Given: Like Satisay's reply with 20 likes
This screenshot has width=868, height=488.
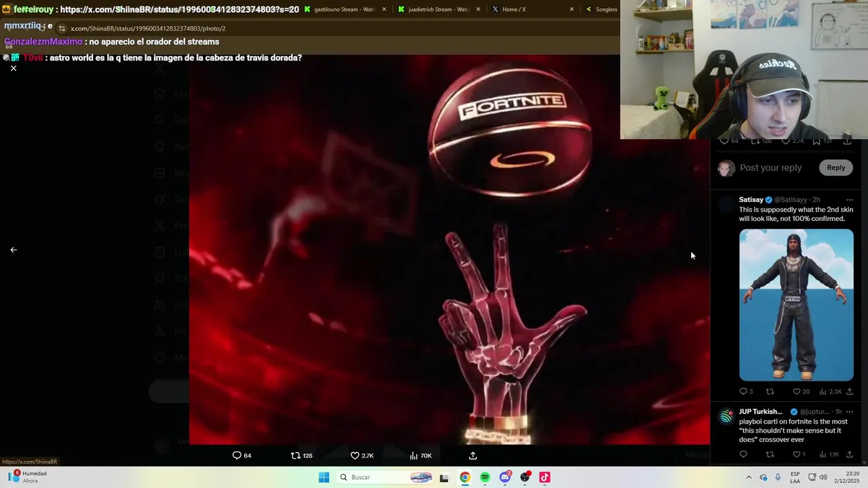Looking at the screenshot, I should 801,392.
